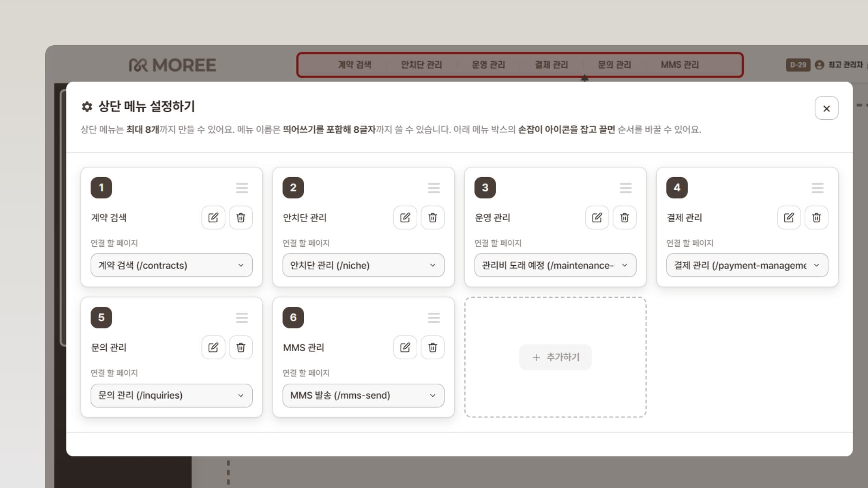Grab the drag handle on card 3

(626, 188)
